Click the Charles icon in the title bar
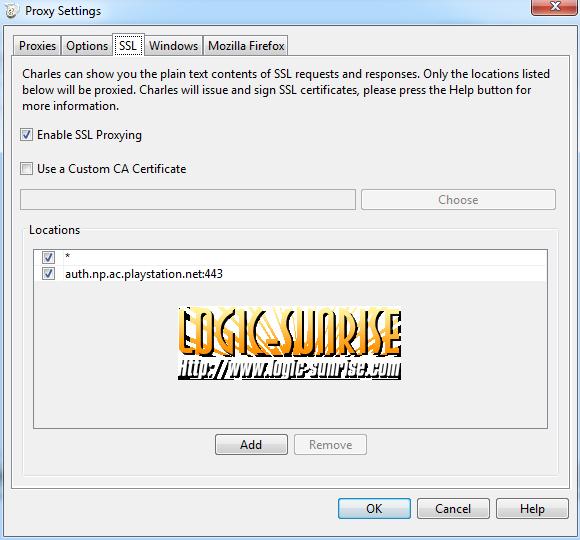Viewport: 580px width, 540px height. click(11, 10)
